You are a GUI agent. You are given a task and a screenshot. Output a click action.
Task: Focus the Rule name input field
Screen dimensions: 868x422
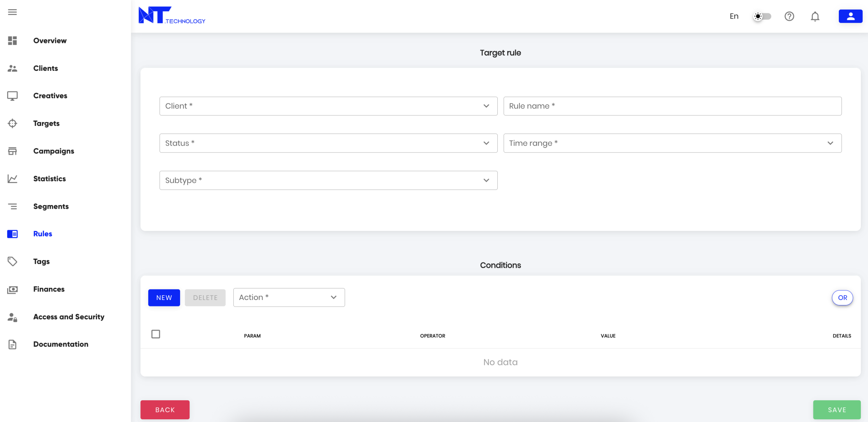[x=672, y=106]
